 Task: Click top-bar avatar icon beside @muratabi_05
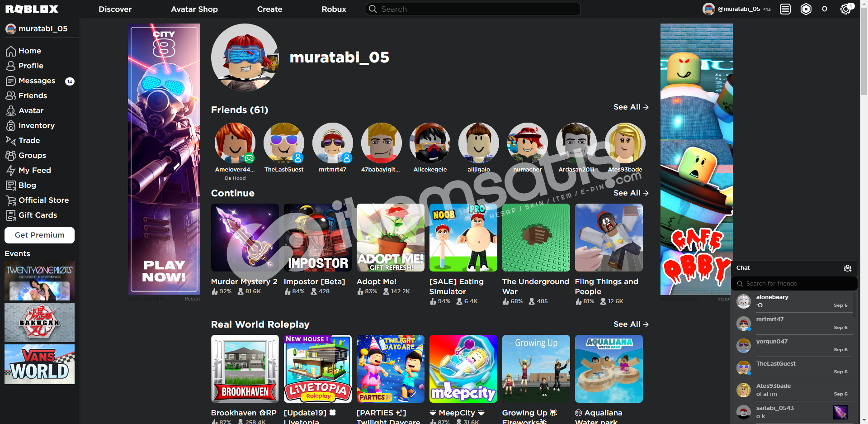[x=708, y=9]
